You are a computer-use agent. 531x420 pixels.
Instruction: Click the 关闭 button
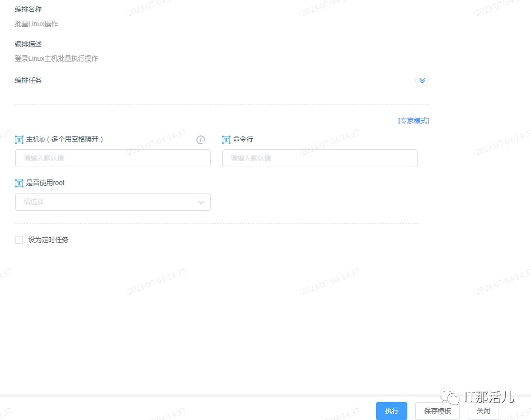pyautogui.click(x=483, y=411)
